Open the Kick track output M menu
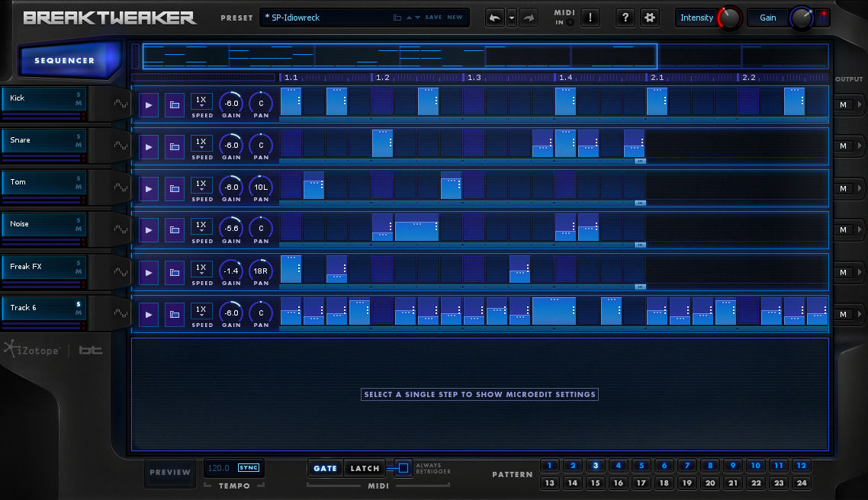 pyautogui.click(x=844, y=104)
